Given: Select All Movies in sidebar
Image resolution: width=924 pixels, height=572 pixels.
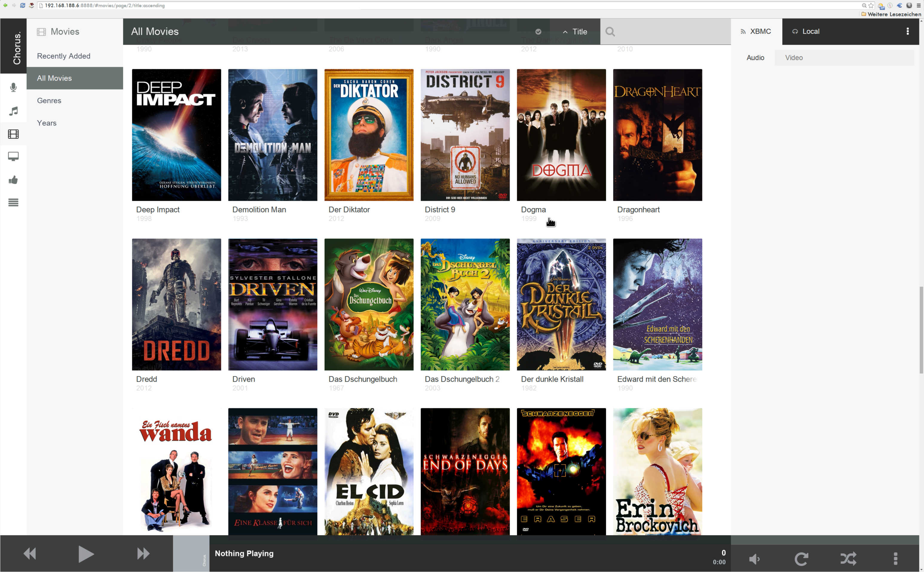Looking at the screenshot, I should tap(74, 78).
